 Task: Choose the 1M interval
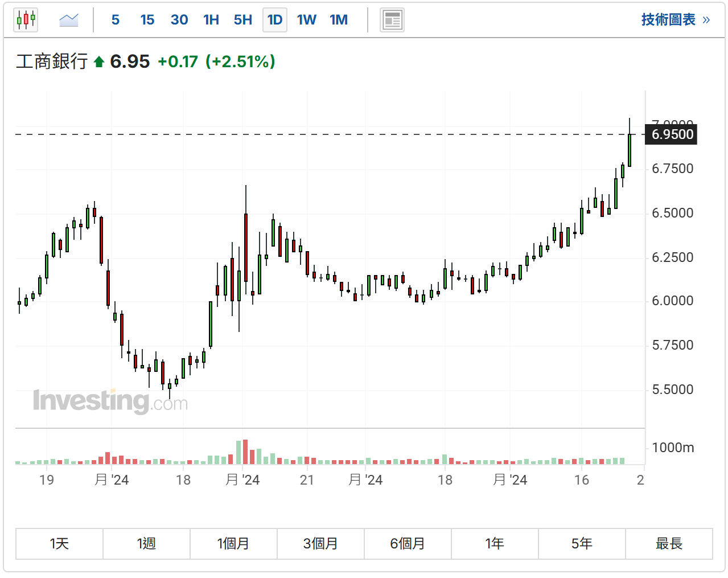[x=339, y=20]
